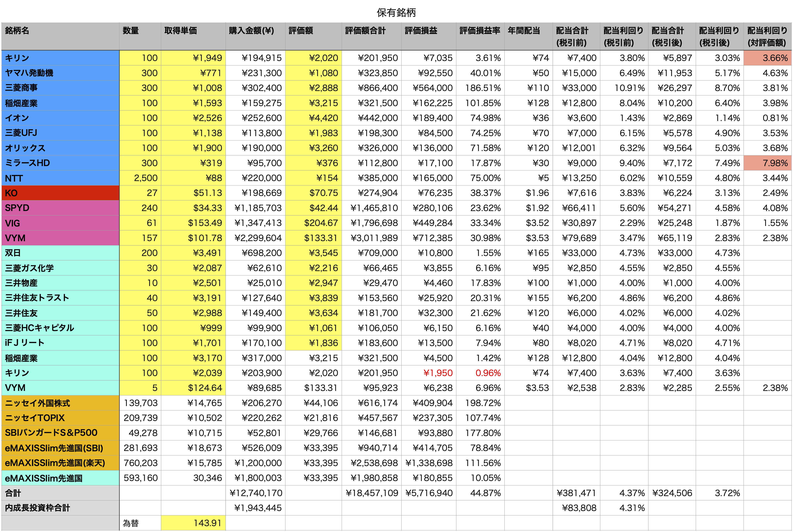Select the ニッセイTOPIX name cell
Image resolution: width=793 pixels, height=532 pixels.
[60, 418]
